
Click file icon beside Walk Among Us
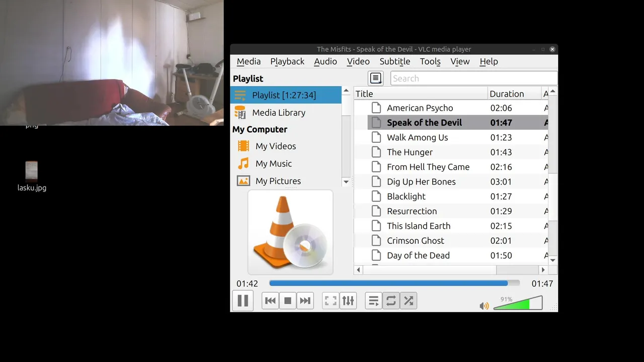click(376, 137)
